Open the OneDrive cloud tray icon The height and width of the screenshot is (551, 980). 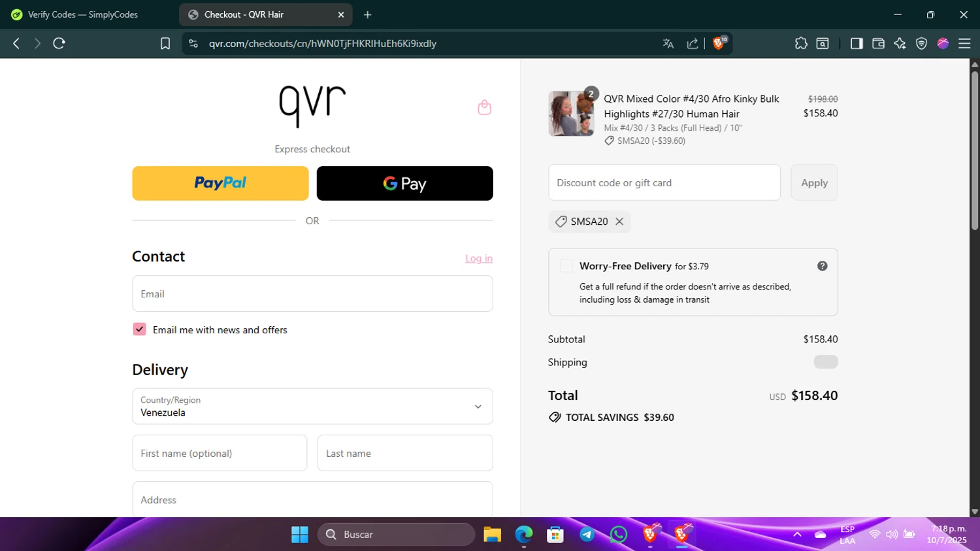[x=821, y=534]
